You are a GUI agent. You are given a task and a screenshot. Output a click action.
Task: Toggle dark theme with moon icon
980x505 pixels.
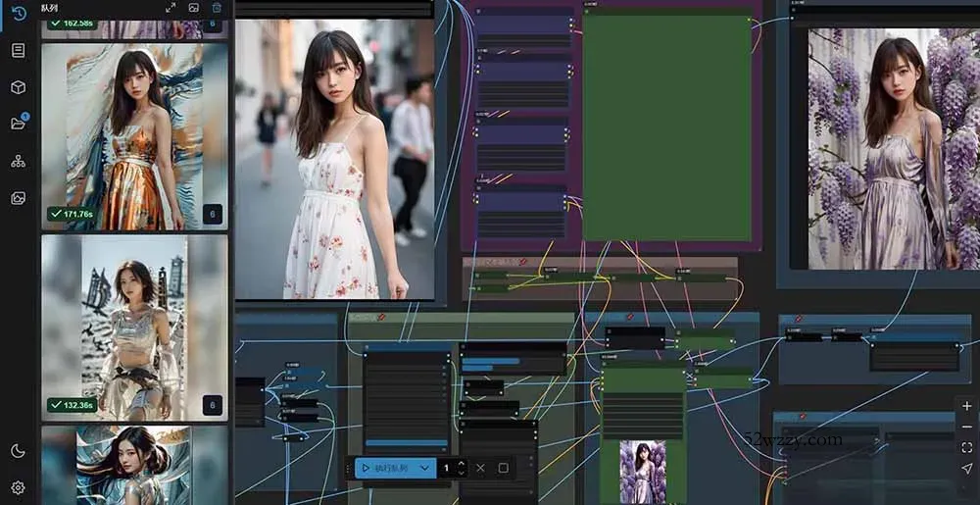[18, 451]
